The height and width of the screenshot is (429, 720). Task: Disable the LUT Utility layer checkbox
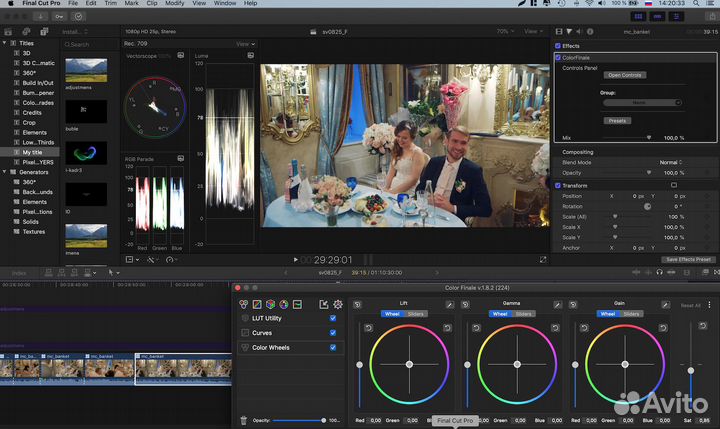tap(333, 318)
